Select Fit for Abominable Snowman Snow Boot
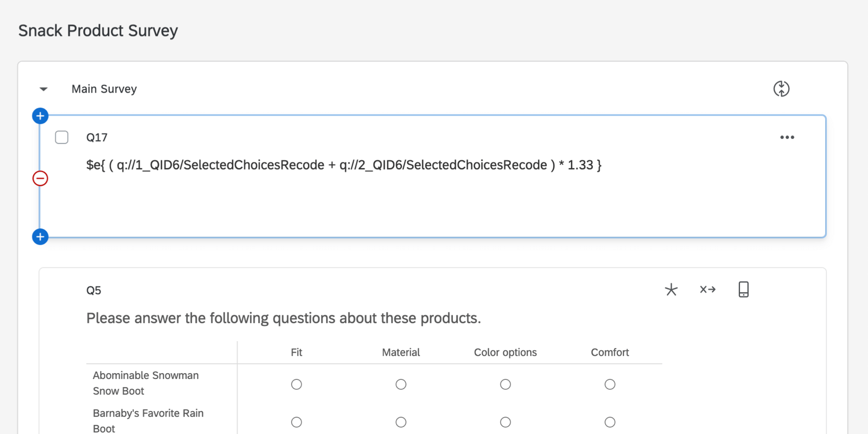Image resolution: width=868 pixels, height=434 pixels. click(x=297, y=384)
